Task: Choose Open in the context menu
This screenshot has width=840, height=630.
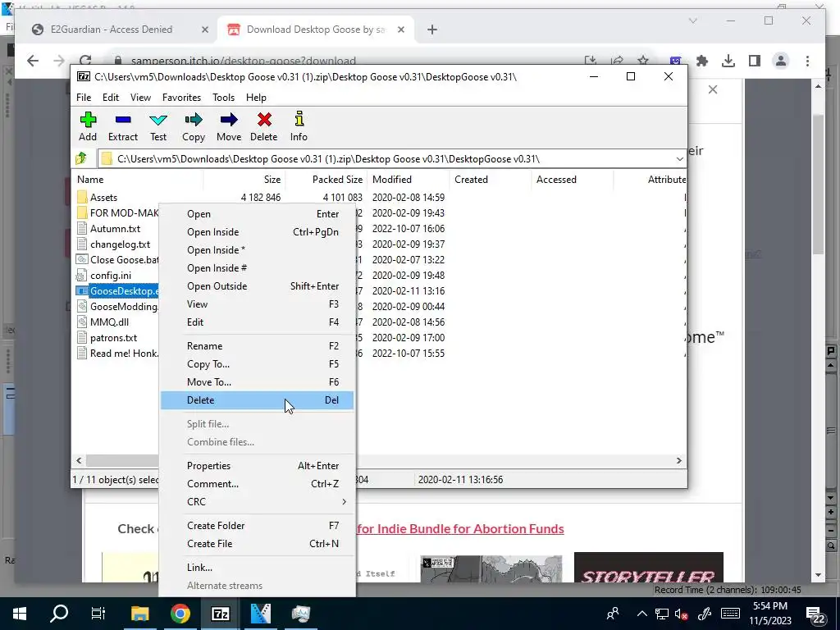Action: point(257,214)
